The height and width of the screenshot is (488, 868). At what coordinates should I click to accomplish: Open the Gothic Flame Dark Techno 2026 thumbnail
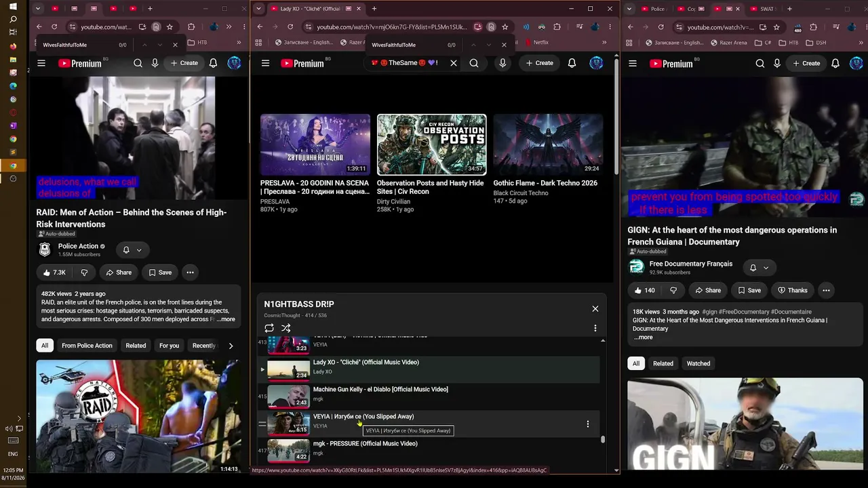coord(548,144)
